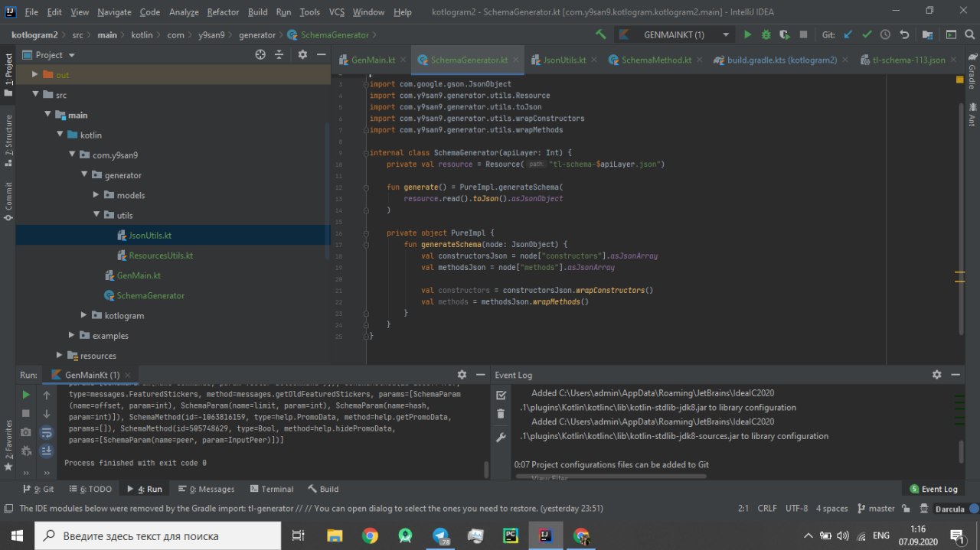This screenshot has height=550, width=980.
Task: Open Project Structure icon in toolbar
Action: pos(928,34)
